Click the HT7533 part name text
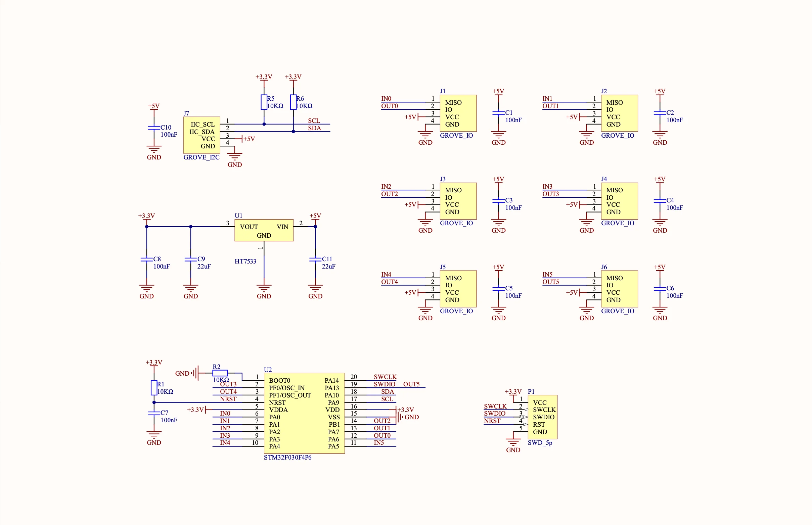812x525 pixels. point(245,261)
